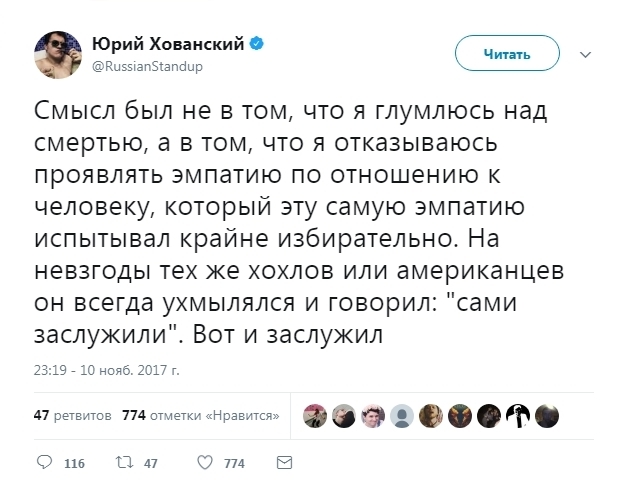Image resolution: width=629 pixels, height=492 pixels.
Task: Click the retweet arrows icon
Action: click(125, 463)
